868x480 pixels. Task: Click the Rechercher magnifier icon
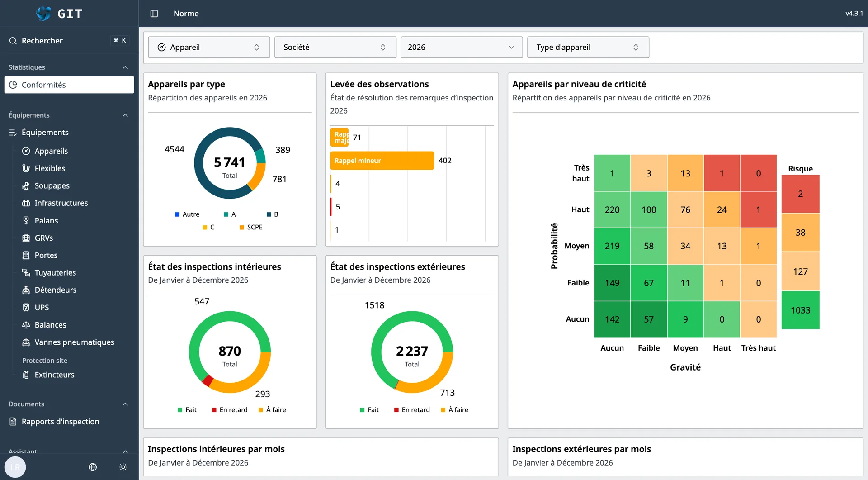13,41
